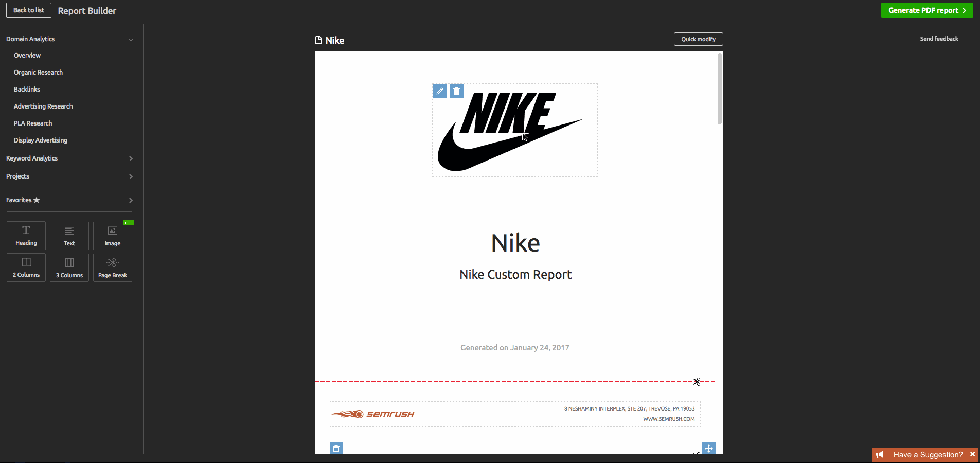Click Generate PDF report button

point(927,10)
